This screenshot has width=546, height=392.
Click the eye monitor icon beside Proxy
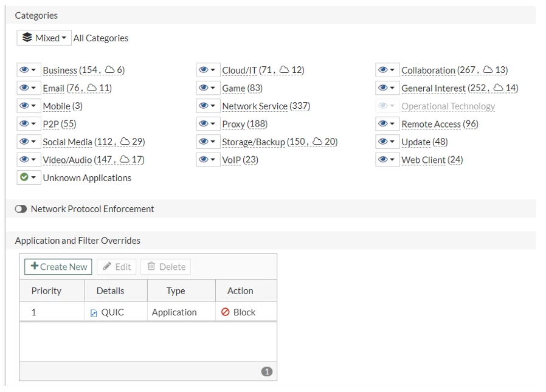204,123
